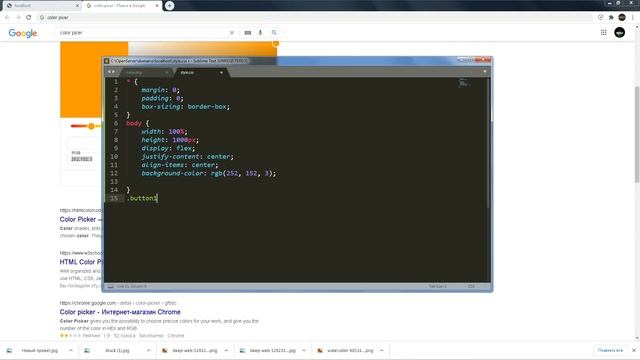Open the Google apps grid
The width and height of the screenshot is (640, 360).
(603, 33)
